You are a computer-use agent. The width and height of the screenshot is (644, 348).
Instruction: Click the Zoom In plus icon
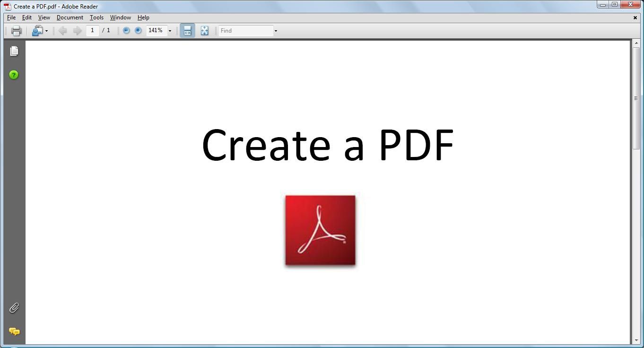point(138,30)
